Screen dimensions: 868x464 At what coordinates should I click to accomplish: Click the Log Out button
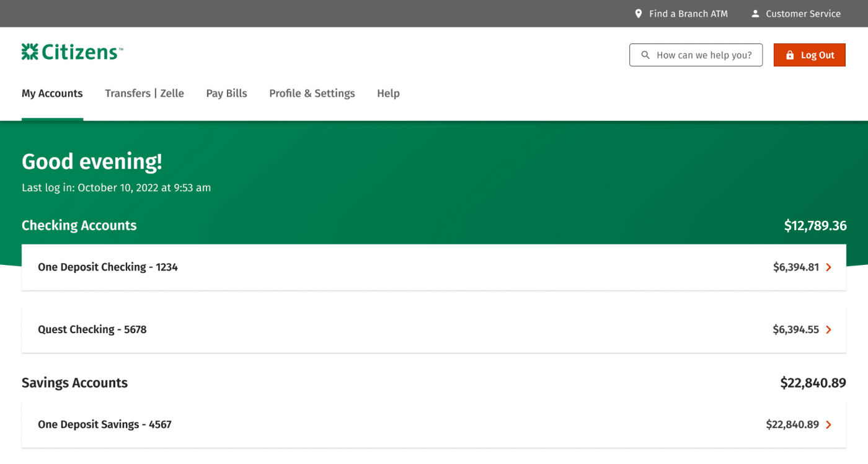click(809, 55)
